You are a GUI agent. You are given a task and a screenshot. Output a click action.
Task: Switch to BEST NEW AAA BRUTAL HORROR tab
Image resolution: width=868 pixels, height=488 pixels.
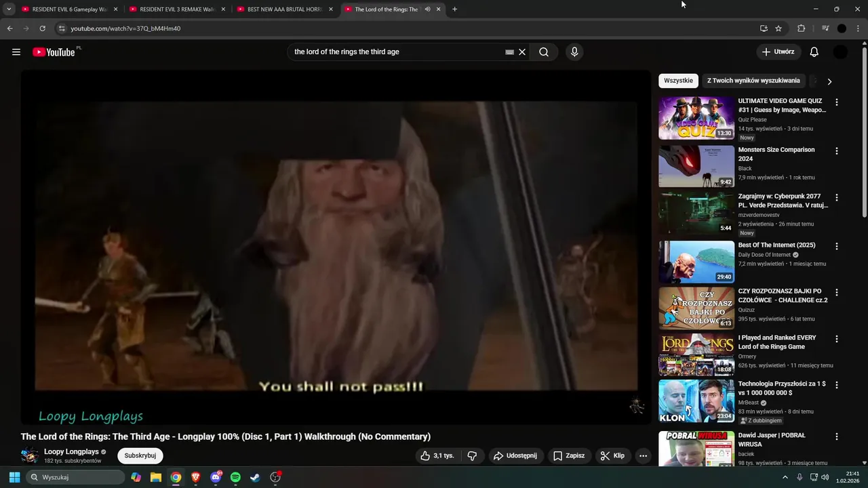(285, 9)
